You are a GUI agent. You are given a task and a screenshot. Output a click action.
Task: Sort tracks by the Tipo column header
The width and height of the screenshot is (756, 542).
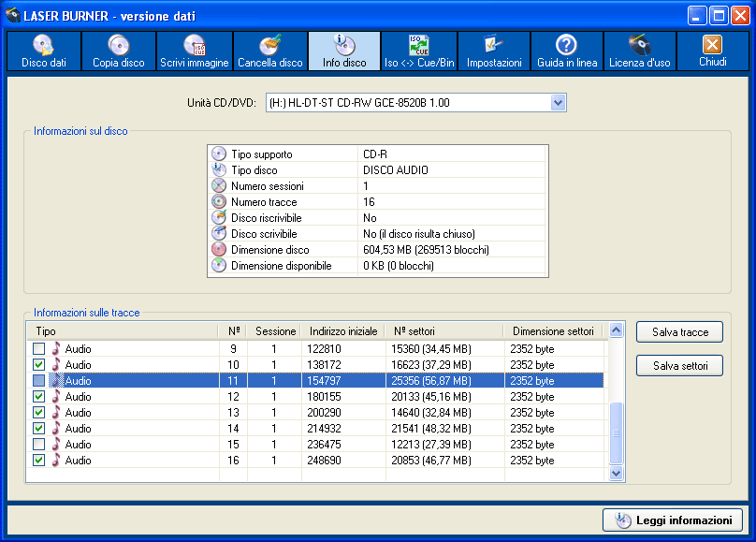(124, 331)
